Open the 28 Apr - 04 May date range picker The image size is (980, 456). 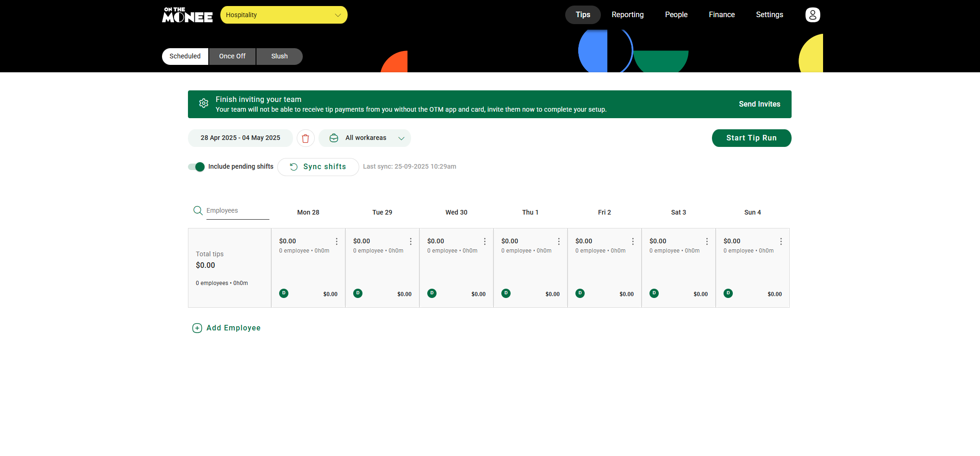click(x=240, y=138)
